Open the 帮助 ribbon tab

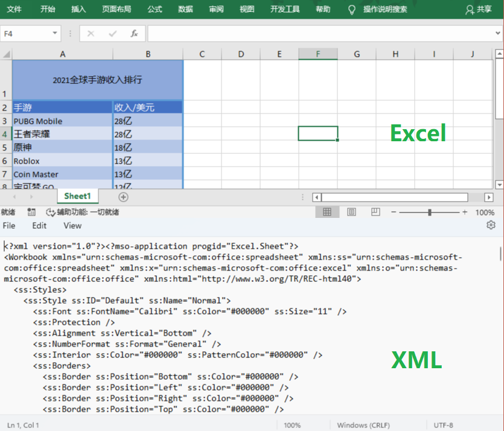(x=323, y=9)
